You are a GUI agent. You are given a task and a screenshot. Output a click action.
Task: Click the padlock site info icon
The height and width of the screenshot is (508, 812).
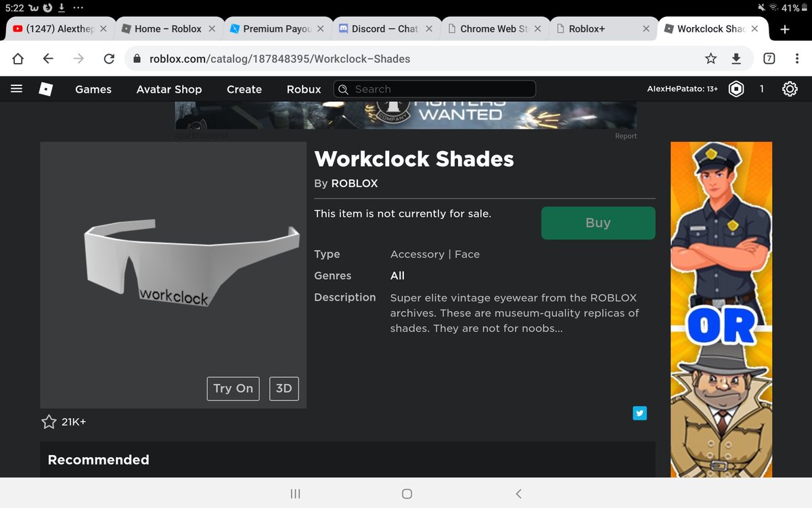tap(138, 59)
